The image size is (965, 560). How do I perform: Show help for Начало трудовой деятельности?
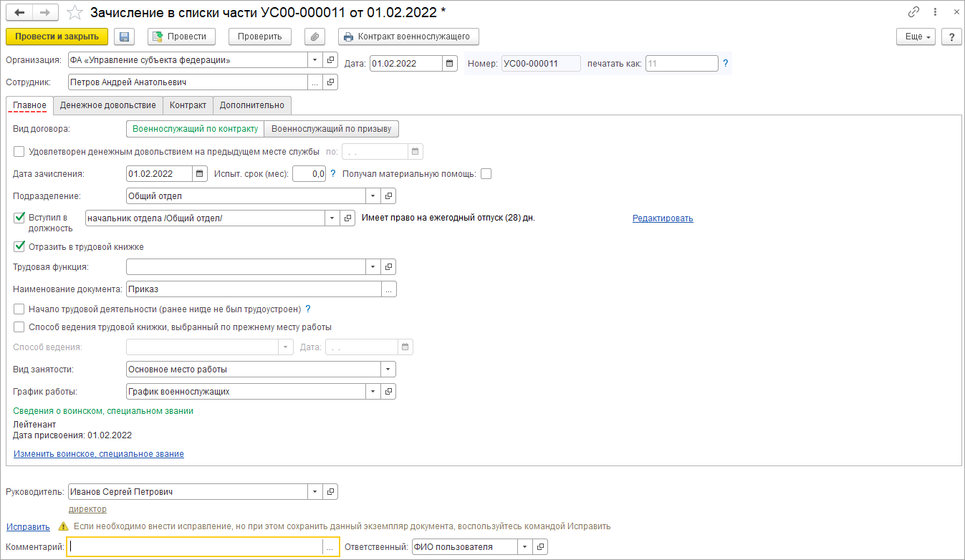point(308,309)
